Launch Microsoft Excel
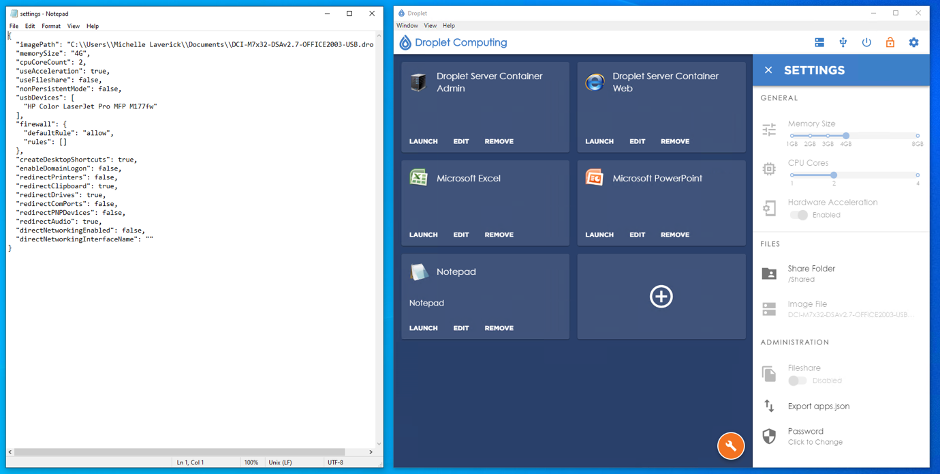 (x=423, y=235)
